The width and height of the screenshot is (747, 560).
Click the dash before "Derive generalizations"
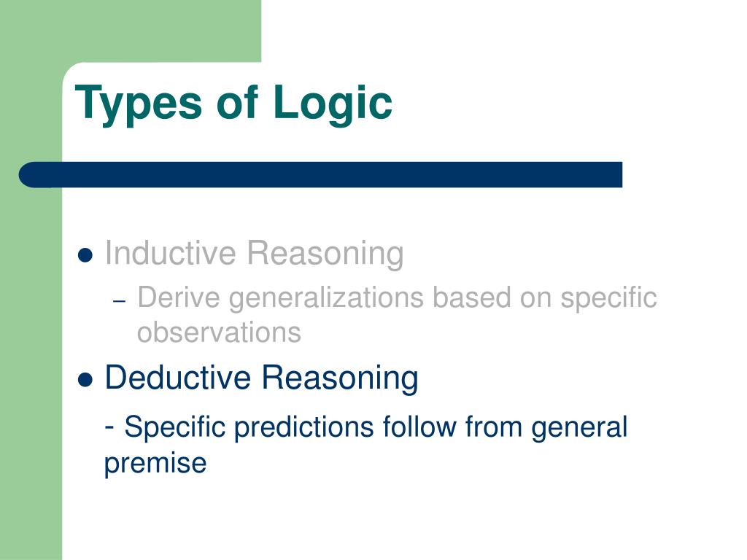pyautogui.click(x=120, y=301)
